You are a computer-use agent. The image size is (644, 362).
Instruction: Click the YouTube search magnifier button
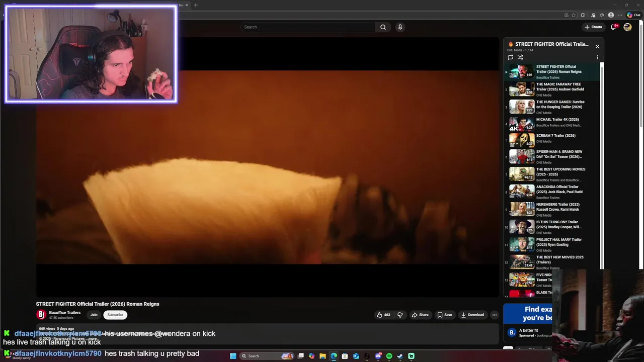click(x=383, y=27)
